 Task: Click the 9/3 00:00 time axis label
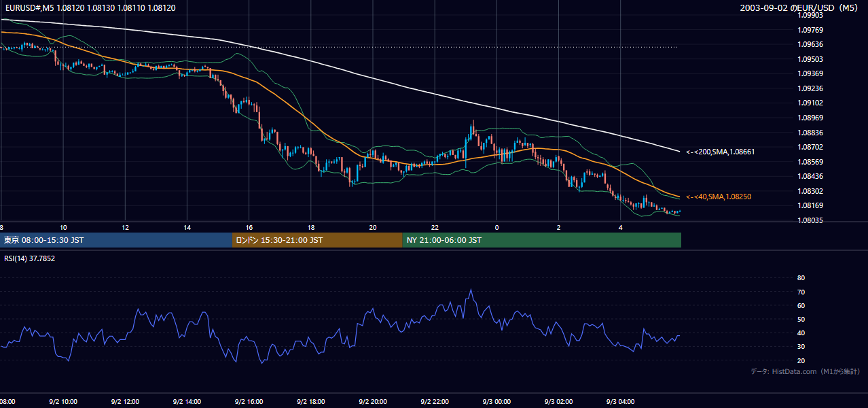click(x=496, y=402)
